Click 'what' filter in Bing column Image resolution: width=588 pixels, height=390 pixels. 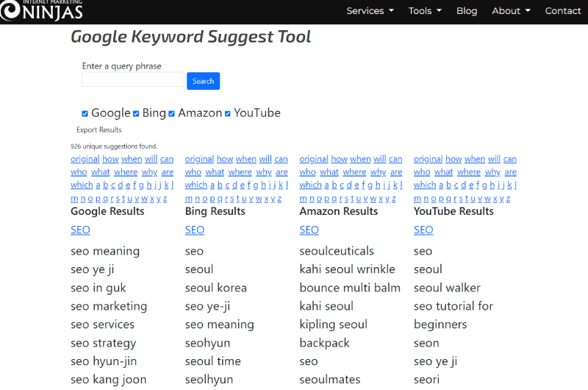point(215,172)
